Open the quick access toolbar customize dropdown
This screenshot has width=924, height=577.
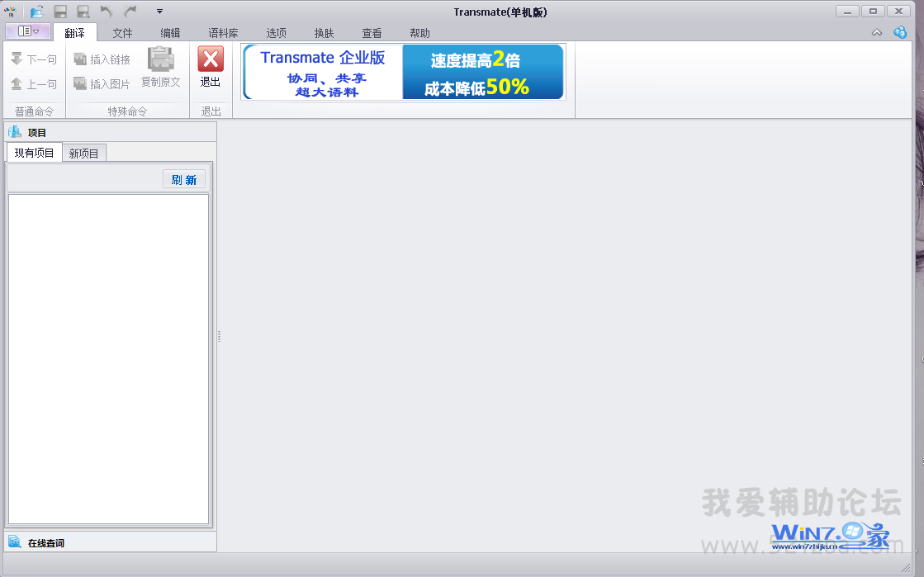pos(159,12)
